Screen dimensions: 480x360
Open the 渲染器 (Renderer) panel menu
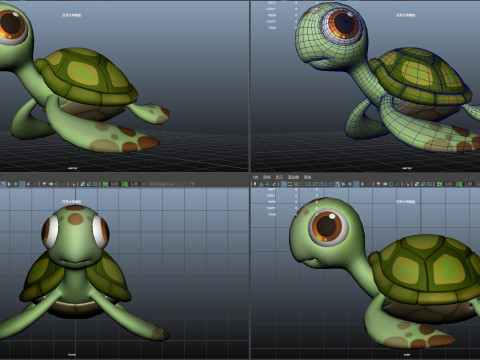(293, 177)
